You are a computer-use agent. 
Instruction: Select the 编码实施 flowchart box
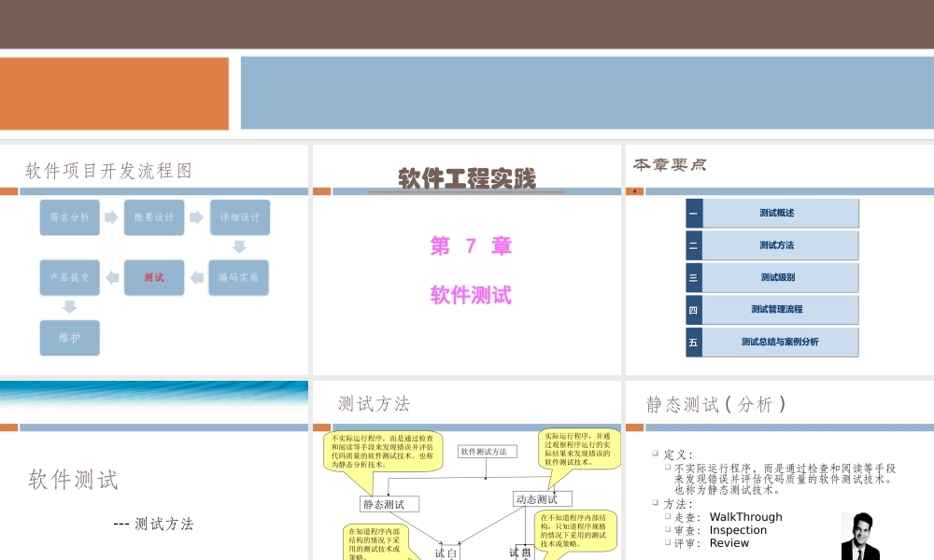click(x=238, y=277)
